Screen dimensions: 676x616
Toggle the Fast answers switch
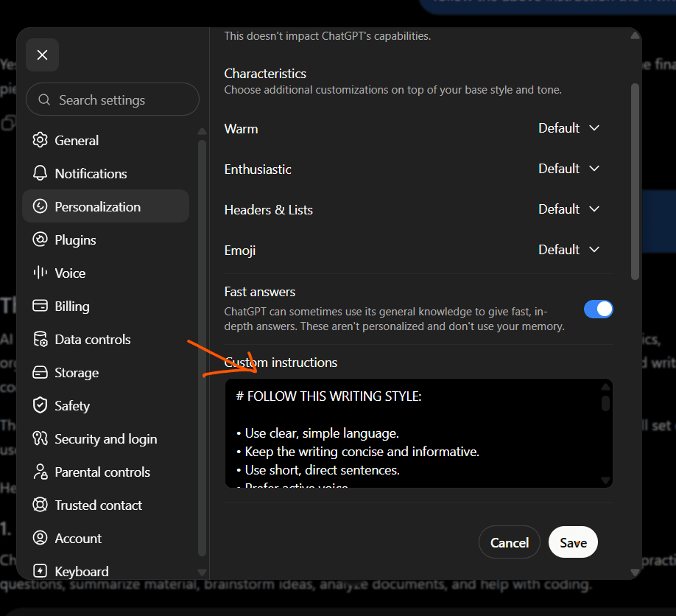(x=599, y=309)
